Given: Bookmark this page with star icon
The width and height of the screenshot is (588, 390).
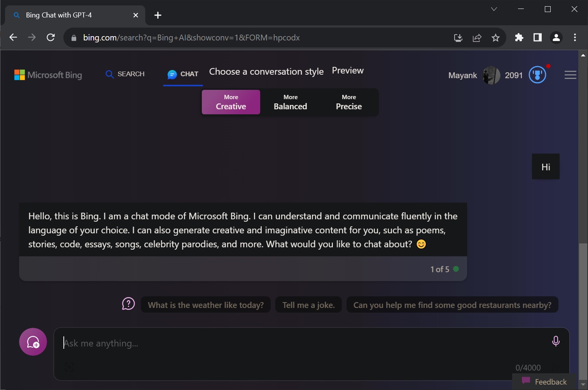Looking at the screenshot, I should click(x=495, y=38).
